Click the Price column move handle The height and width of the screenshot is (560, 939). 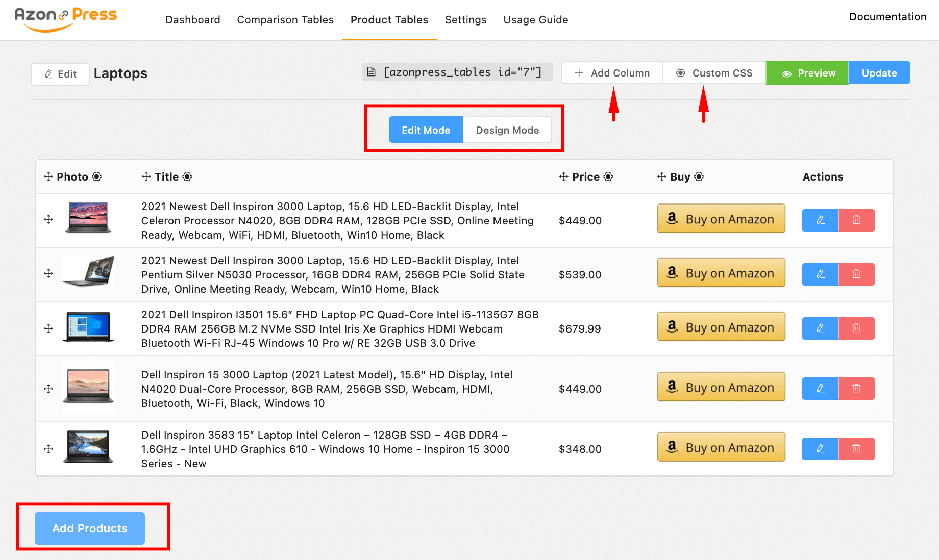(x=564, y=176)
